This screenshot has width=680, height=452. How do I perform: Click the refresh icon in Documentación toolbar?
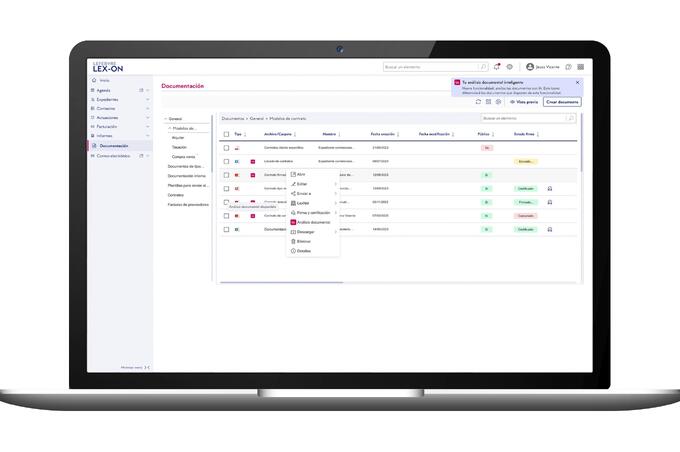point(478,102)
